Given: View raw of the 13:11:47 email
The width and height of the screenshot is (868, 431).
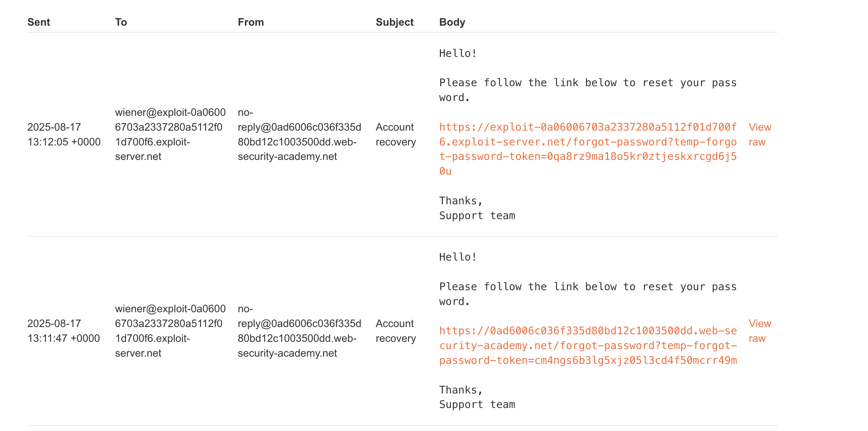Looking at the screenshot, I should click(x=759, y=331).
